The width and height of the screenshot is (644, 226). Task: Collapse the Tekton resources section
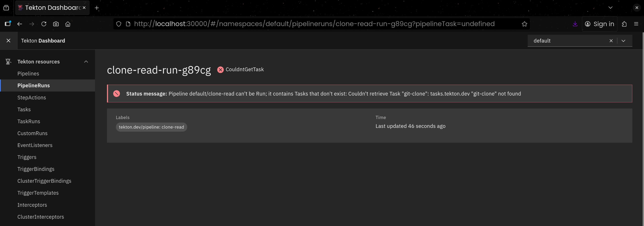(x=86, y=62)
